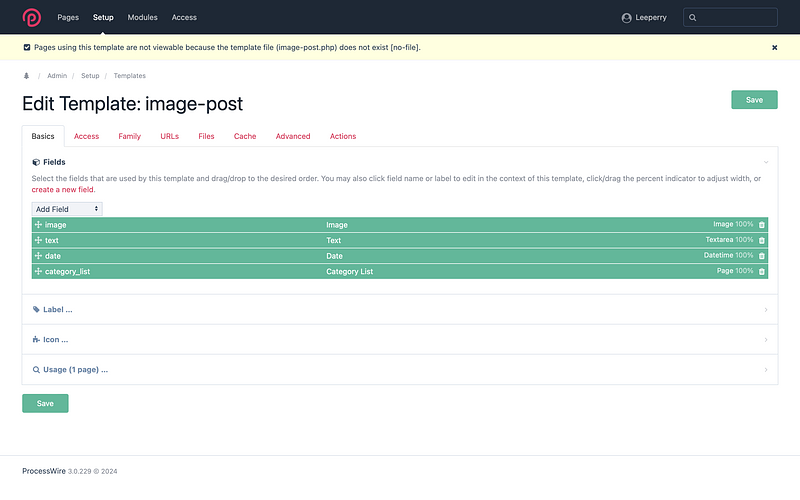Delete the text field with trash icon
Viewport: 800px width, 500px height.
click(762, 240)
